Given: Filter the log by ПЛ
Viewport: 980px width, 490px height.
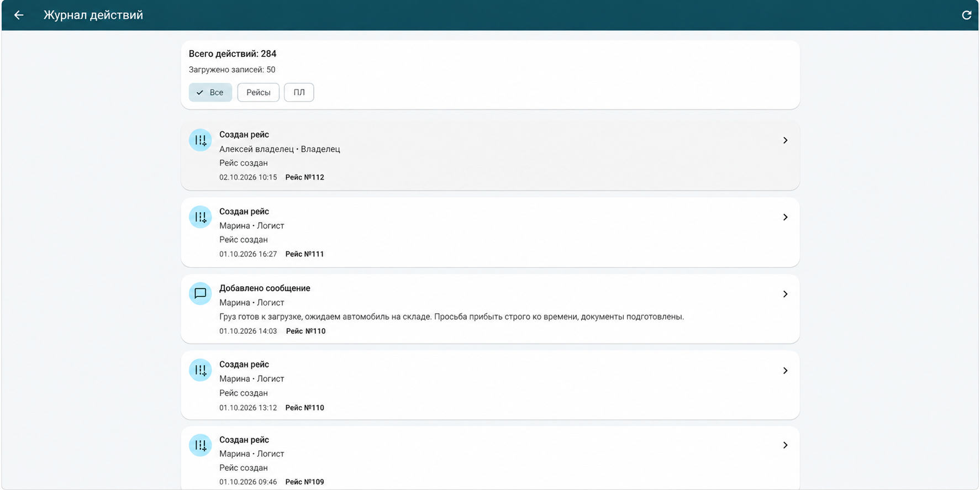Looking at the screenshot, I should 299,92.
